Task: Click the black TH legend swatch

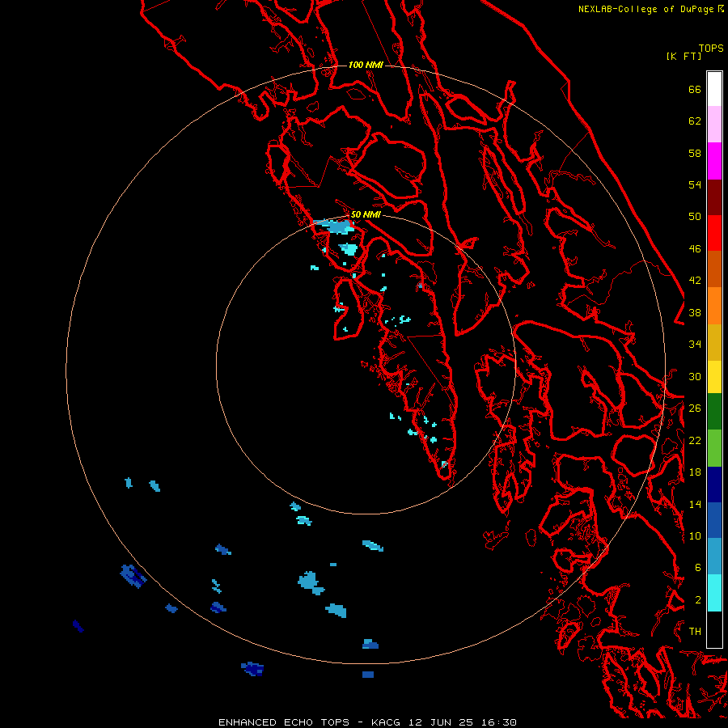Action: pyautogui.click(x=714, y=629)
